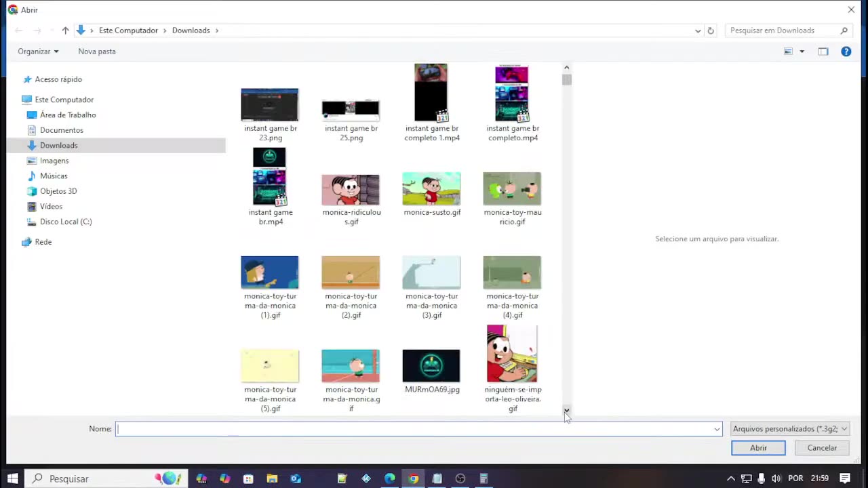
Task: Click Downloads segment in address path
Action: click(191, 30)
